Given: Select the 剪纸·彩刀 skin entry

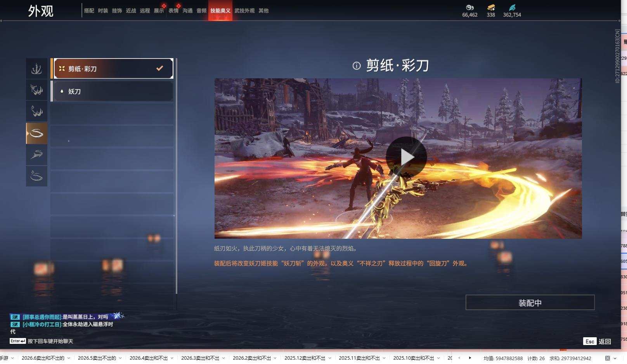Looking at the screenshot, I should [112, 69].
